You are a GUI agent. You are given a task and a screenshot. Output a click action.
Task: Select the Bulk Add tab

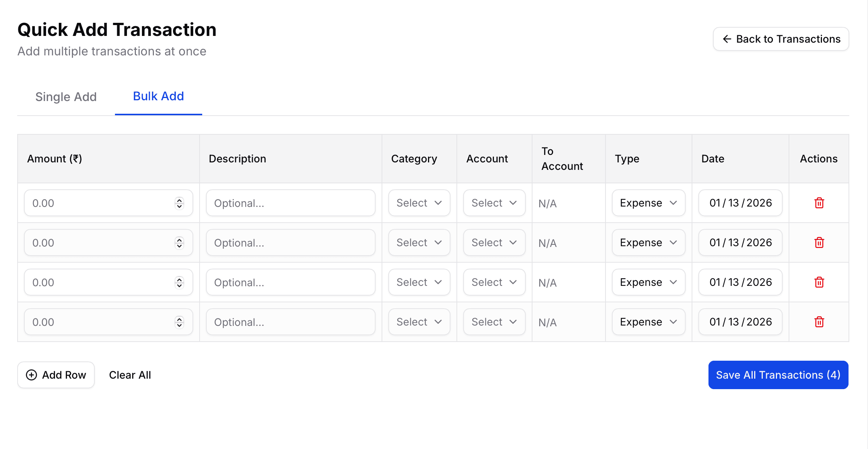tap(158, 97)
